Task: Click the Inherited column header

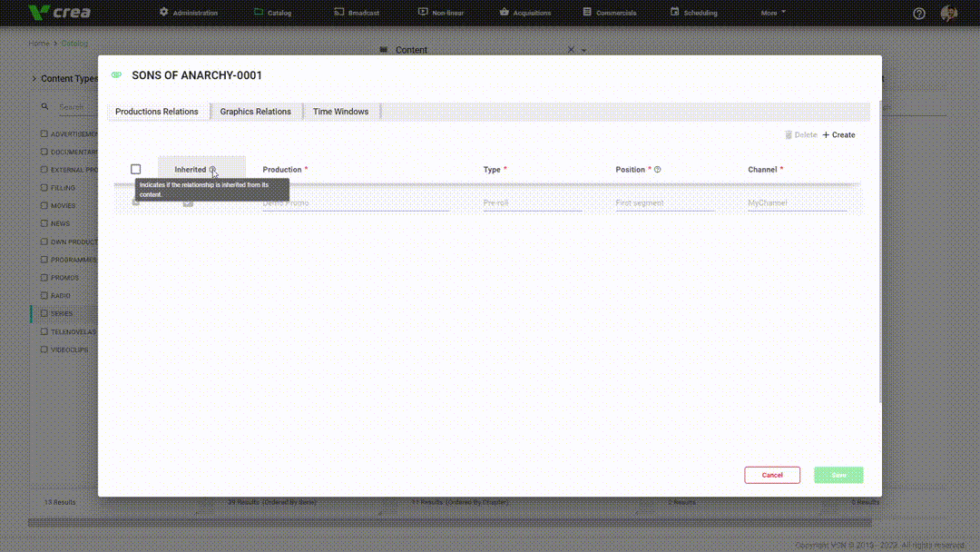Action: (190, 170)
